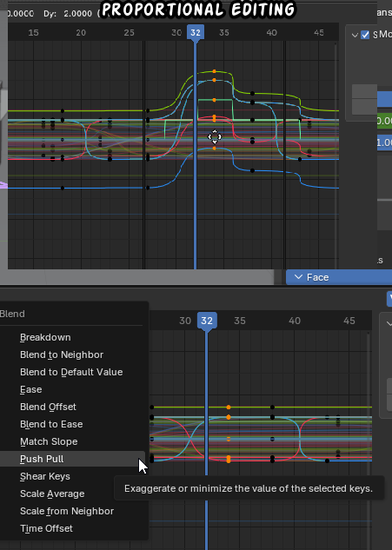Viewport: 392px width, 550px height.
Task: Click the Dy: 2.0000 readout in header
Action: pyautogui.click(x=68, y=14)
